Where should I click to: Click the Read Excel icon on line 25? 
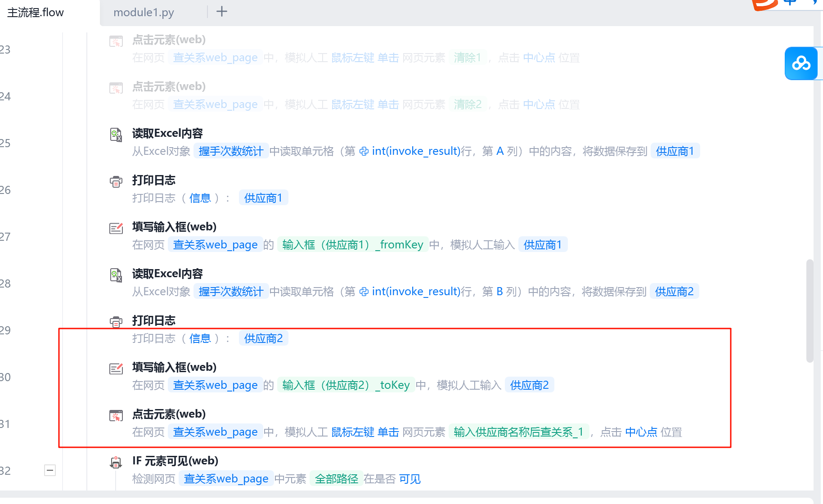pos(116,135)
